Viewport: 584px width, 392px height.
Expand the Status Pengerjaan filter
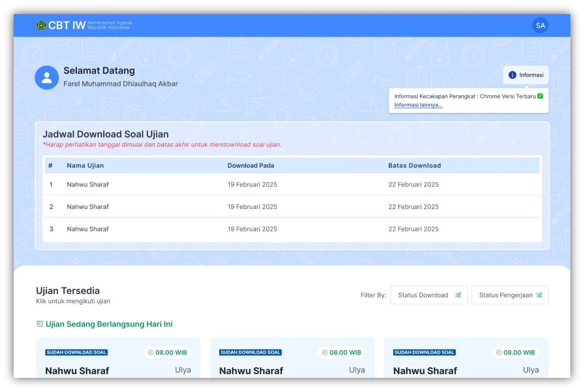509,295
